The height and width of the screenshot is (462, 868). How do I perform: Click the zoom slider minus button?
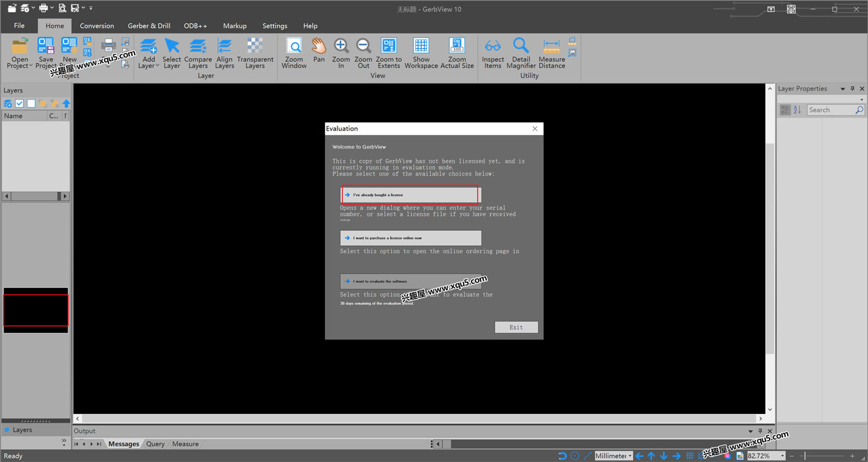coord(792,456)
